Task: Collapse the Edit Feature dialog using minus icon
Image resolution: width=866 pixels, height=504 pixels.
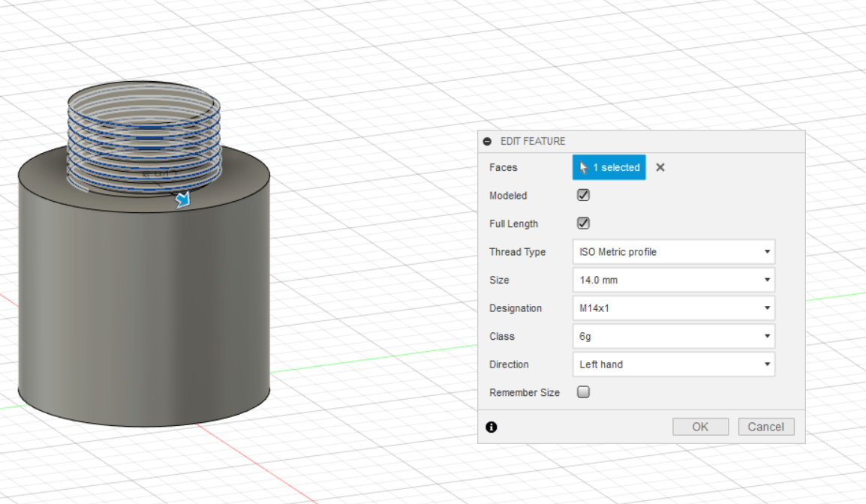Action: pyautogui.click(x=487, y=141)
